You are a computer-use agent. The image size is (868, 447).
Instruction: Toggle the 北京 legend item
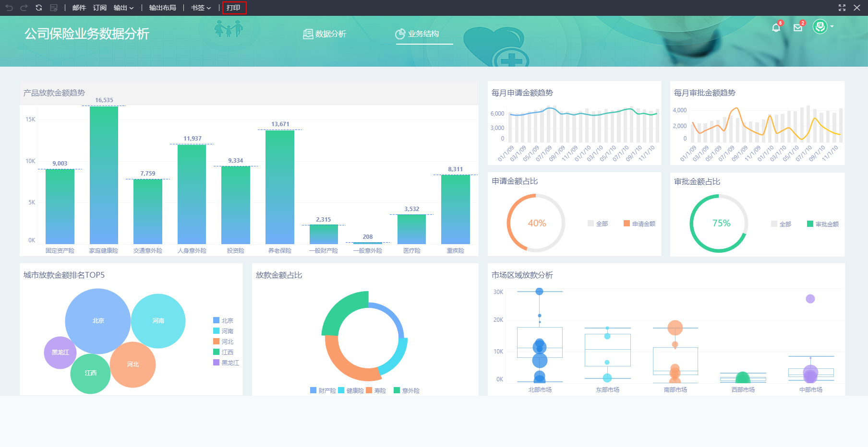pos(223,320)
